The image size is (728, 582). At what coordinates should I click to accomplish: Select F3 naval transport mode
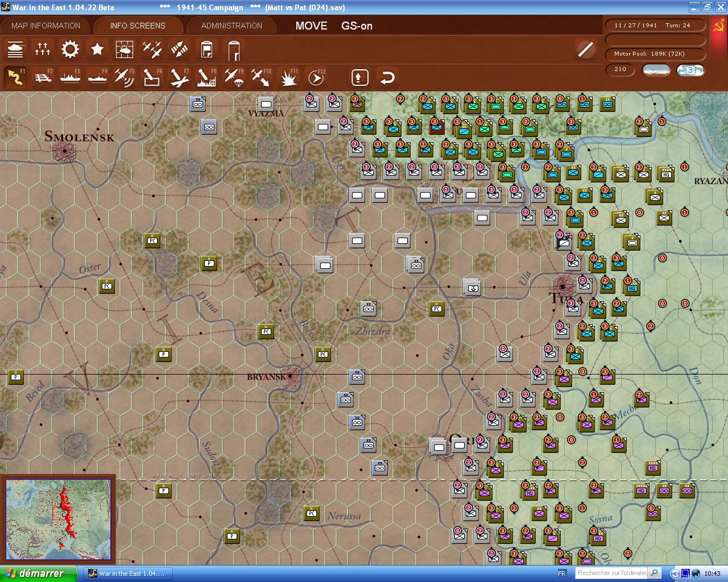click(70, 77)
